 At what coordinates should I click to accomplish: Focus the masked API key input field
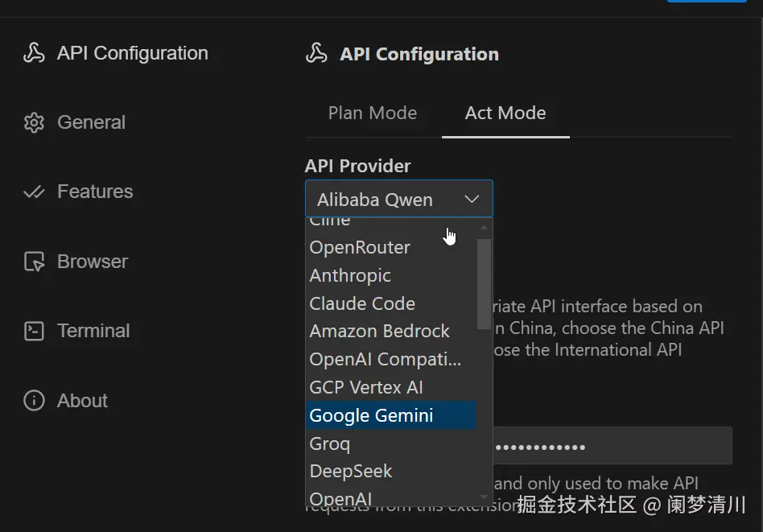(612, 446)
